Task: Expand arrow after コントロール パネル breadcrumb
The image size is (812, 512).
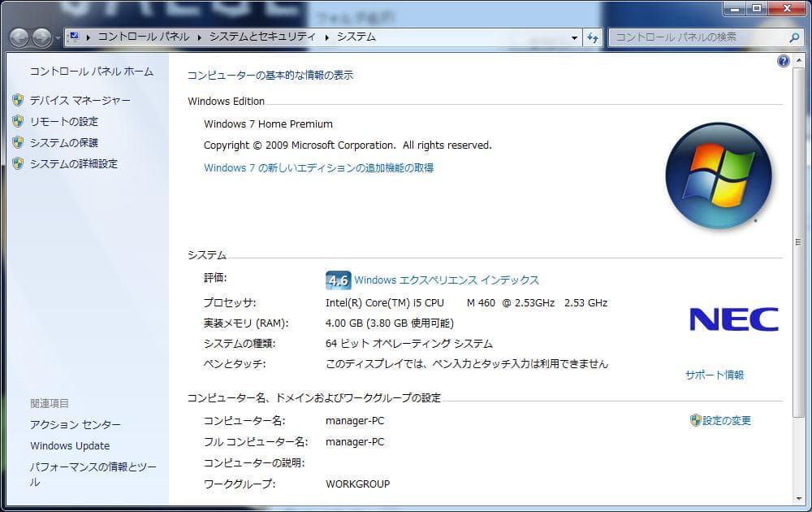Action: pos(200,37)
